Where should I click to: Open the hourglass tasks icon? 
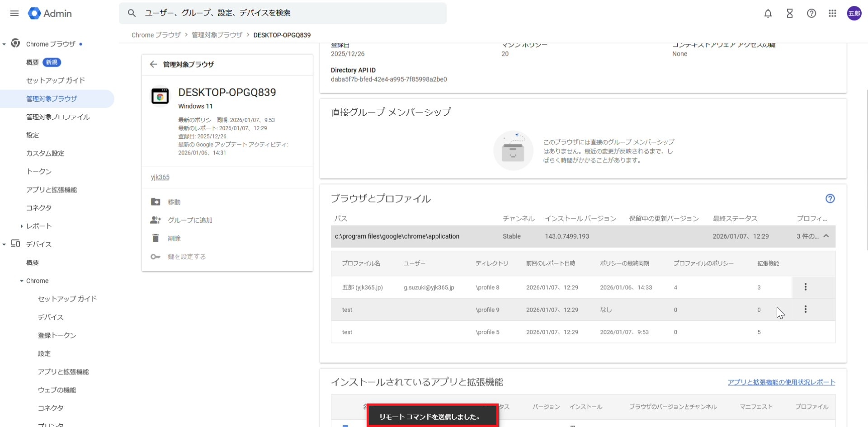tap(789, 13)
